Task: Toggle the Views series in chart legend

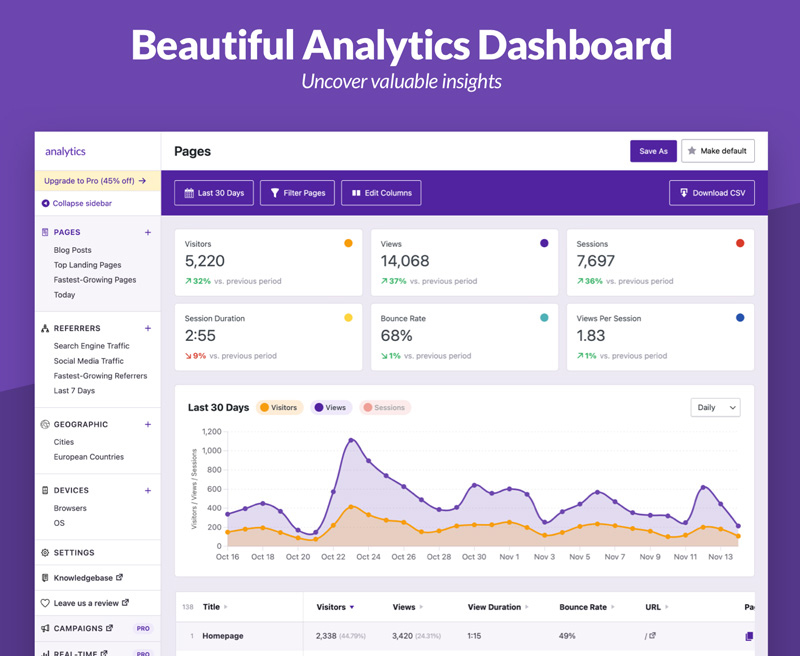Action: pos(331,408)
